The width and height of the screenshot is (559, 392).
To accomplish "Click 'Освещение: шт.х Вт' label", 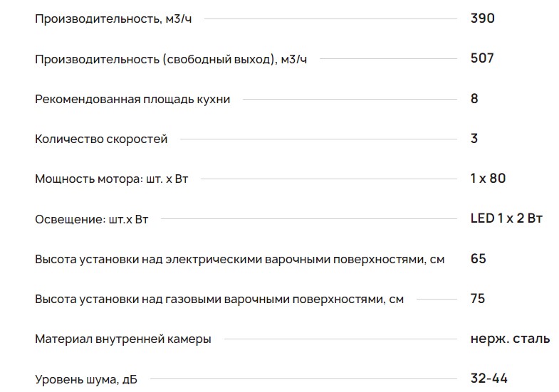I will (x=91, y=219).
